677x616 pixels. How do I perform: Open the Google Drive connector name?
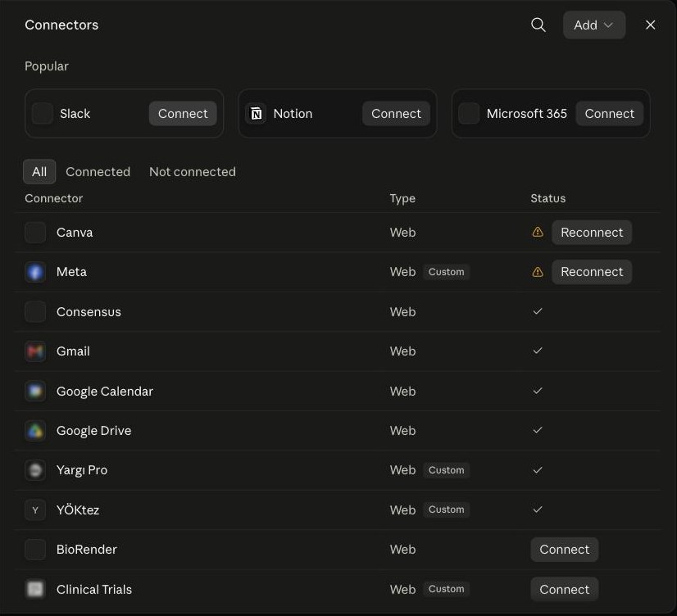tap(93, 431)
